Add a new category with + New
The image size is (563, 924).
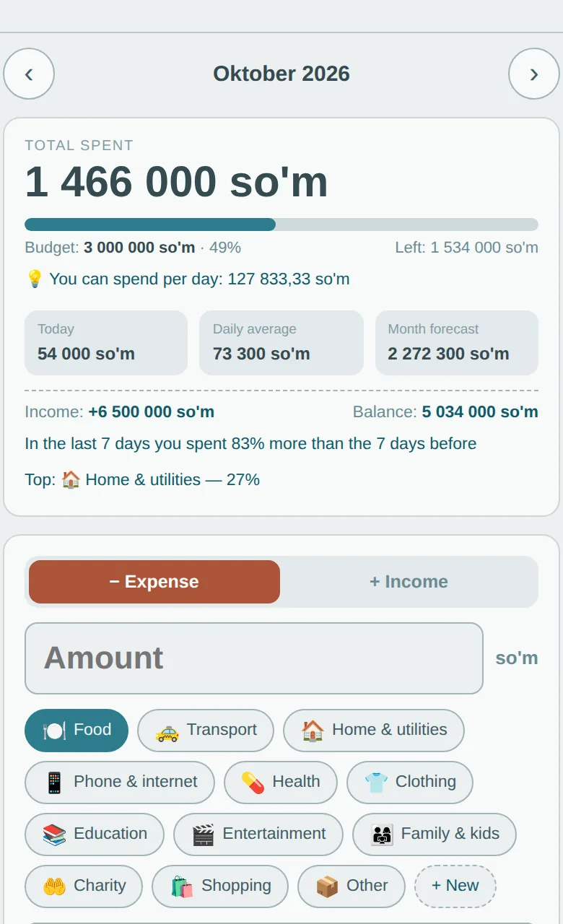[x=455, y=886]
